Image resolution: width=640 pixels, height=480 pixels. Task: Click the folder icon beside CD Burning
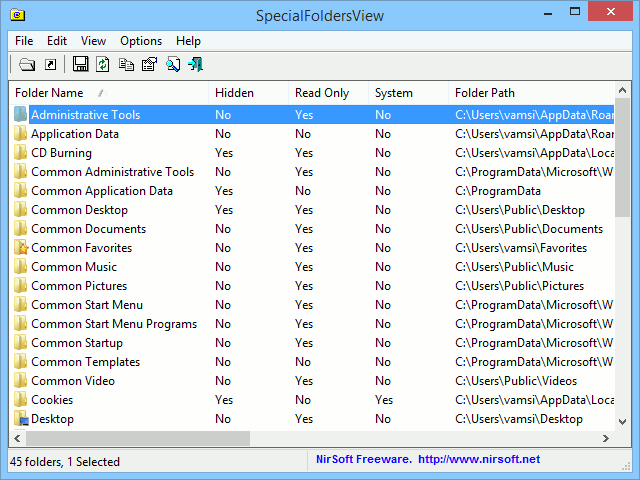pos(20,153)
